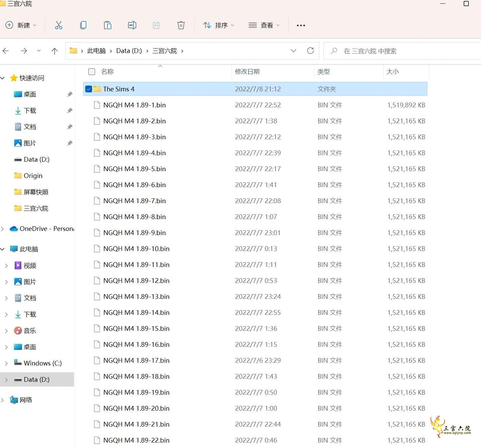Select file NGQH M4 1.89-5.bin

pyautogui.click(x=135, y=169)
